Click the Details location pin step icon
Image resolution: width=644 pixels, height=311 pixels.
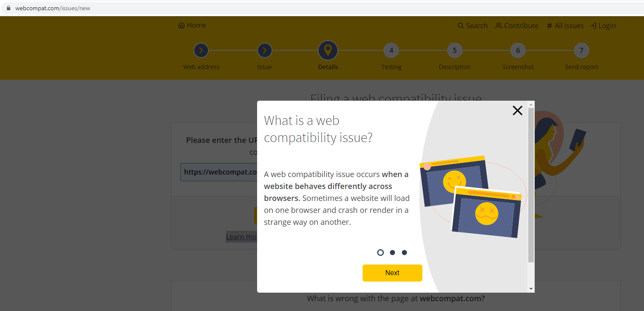point(328,50)
